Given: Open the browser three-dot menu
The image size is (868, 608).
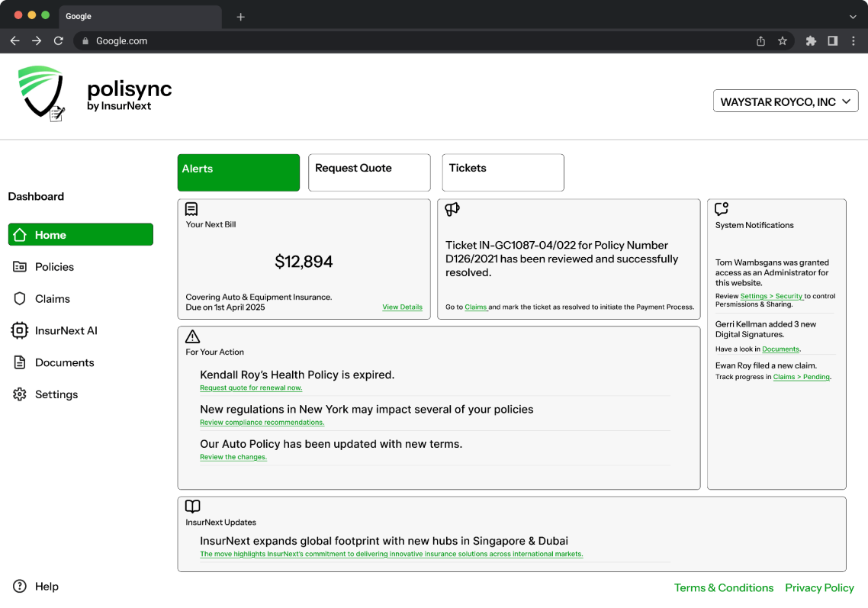Looking at the screenshot, I should [854, 41].
